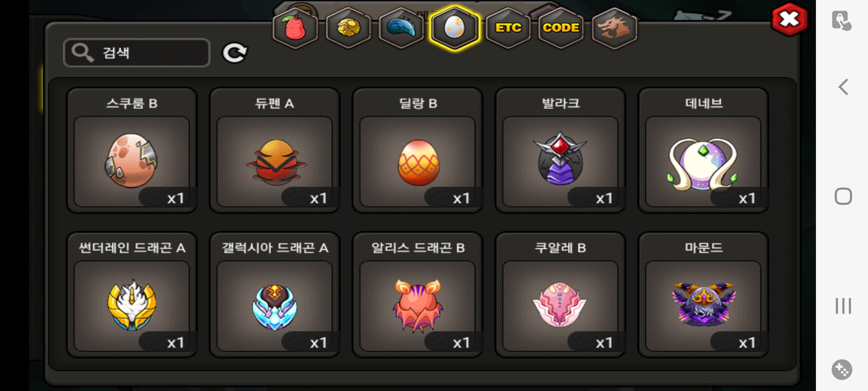Pick the 딜랑 B orange egg
The height and width of the screenshot is (391, 868).
pos(418,150)
